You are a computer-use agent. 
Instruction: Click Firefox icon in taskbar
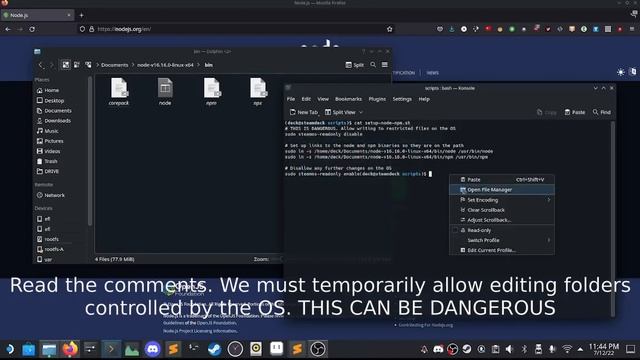click(70, 349)
